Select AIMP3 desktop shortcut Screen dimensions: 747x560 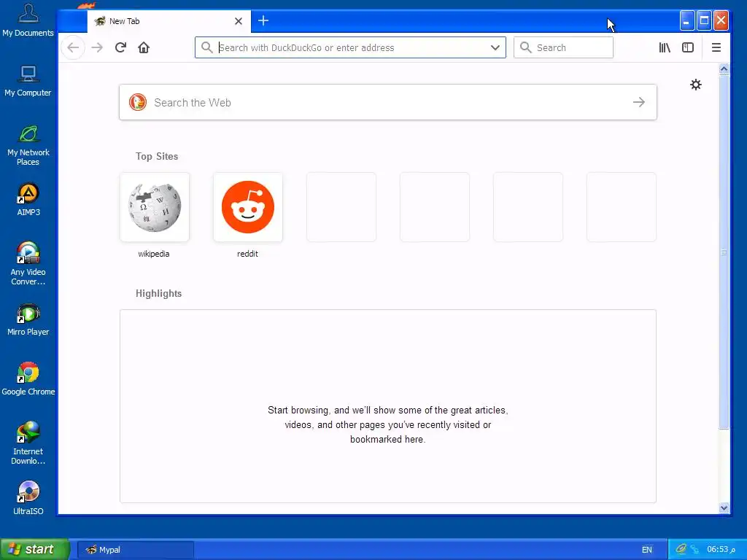coord(28,200)
